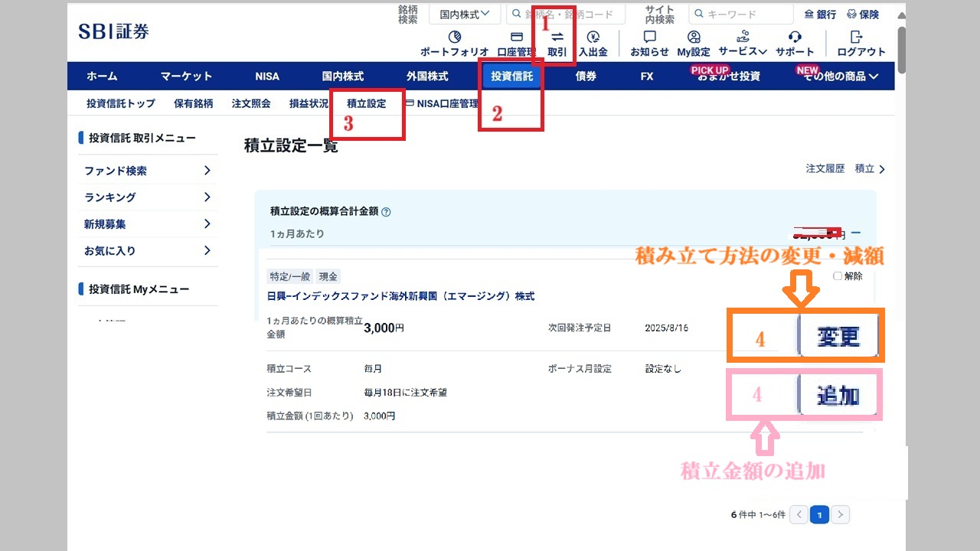Screen dimensions: 980x551
Task: Select the 投資信託 navigation tab
Action: (x=511, y=77)
